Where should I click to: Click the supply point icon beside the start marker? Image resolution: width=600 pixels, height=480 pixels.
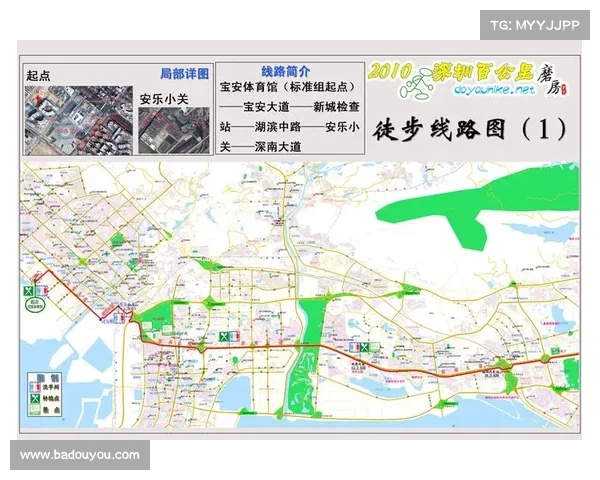(28, 291)
